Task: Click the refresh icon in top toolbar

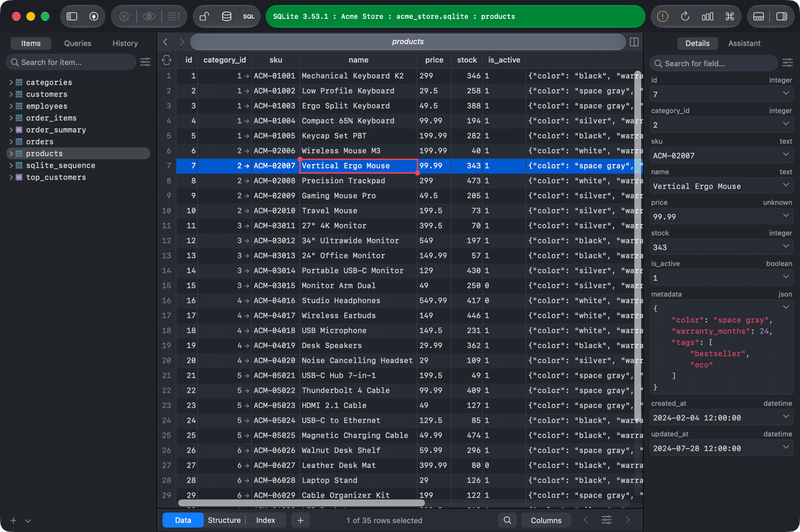Action: click(685, 16)
